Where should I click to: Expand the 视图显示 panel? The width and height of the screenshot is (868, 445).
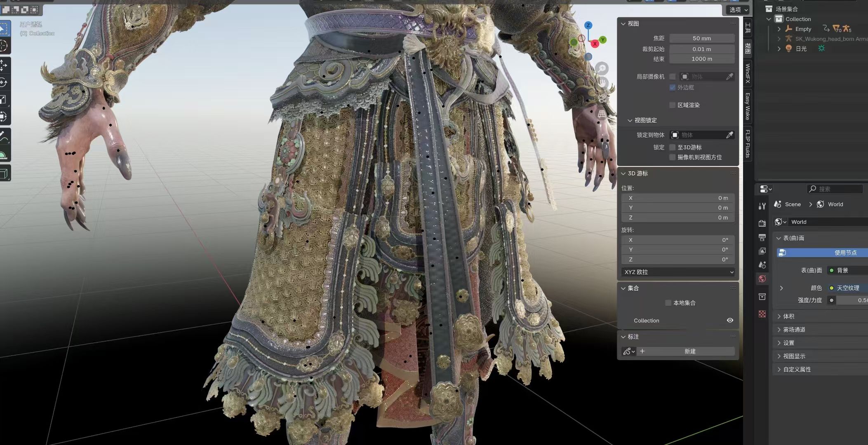click(779, 356)
